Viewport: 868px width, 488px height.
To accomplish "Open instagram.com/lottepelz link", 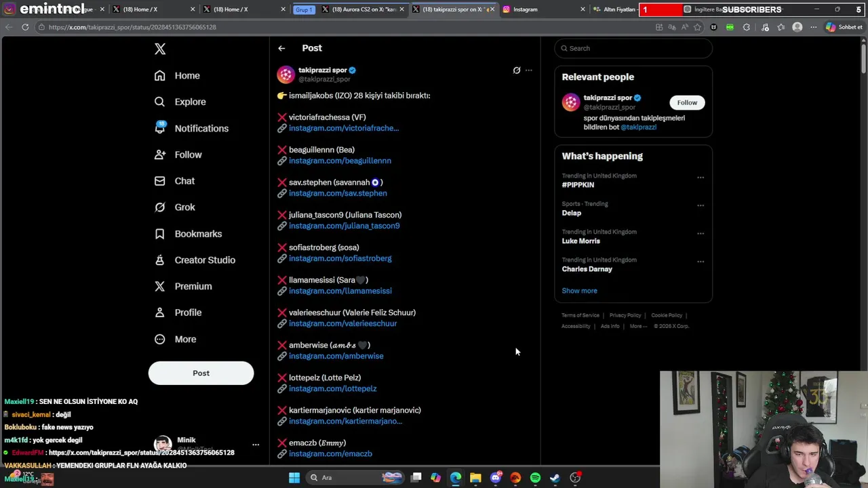I will click(x=332, y=388).
